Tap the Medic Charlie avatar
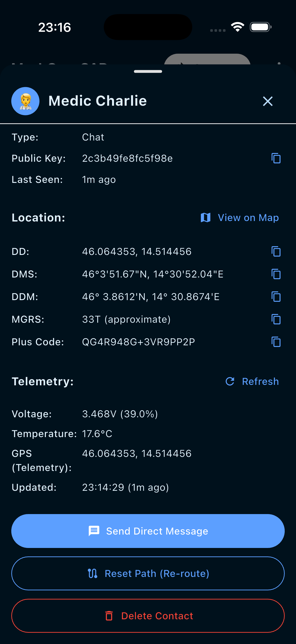 coord(25,101)
